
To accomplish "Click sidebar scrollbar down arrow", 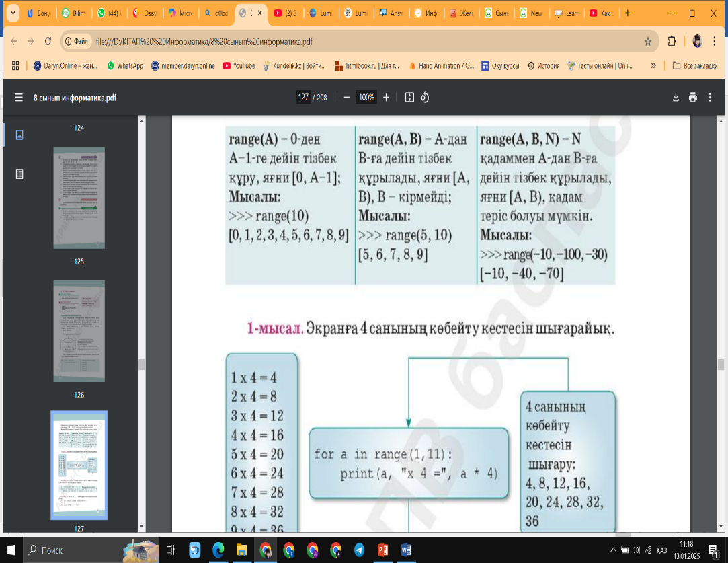I will [142, 526].
